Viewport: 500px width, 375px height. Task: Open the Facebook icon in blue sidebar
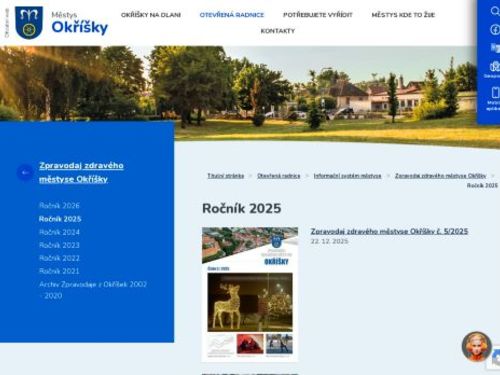495,29
